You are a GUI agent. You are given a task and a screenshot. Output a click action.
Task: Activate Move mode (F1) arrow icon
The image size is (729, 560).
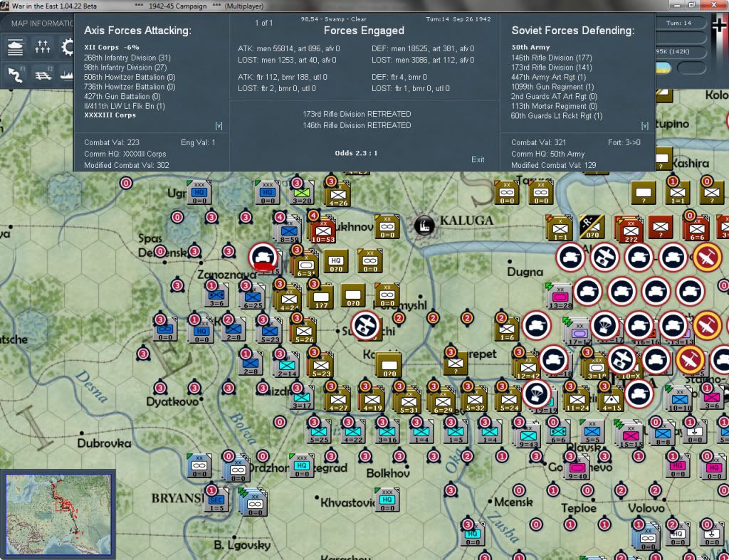16,74
